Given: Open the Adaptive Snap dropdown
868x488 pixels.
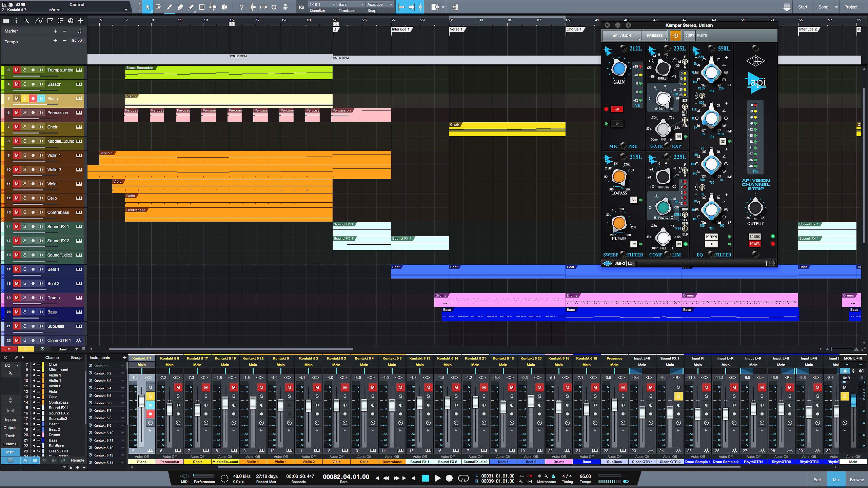Looking at the screenshot, I should 380,4.
